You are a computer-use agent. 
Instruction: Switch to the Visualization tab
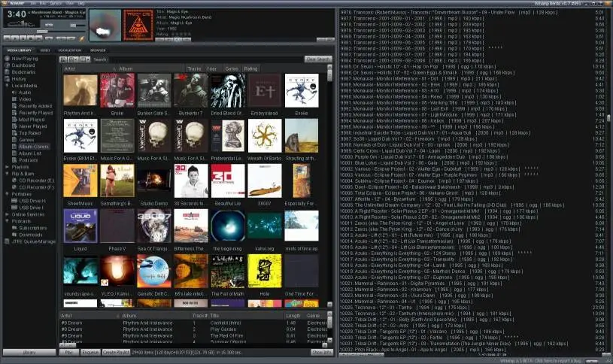pyautogui.click(x=70, y=50)
